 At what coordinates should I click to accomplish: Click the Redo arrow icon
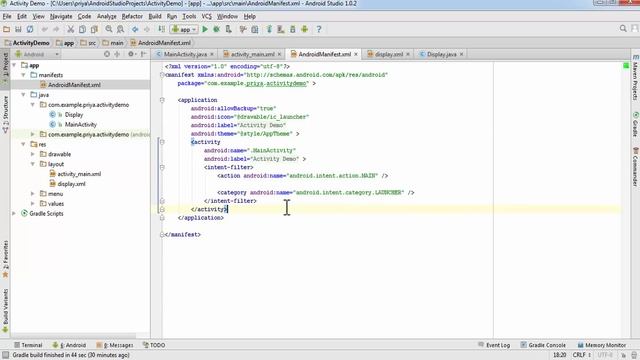(56, 29)
